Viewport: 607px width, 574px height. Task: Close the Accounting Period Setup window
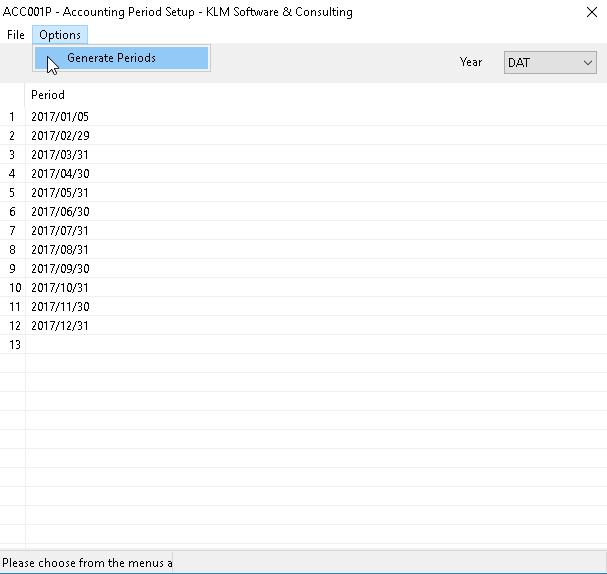[x=592, y=12]
